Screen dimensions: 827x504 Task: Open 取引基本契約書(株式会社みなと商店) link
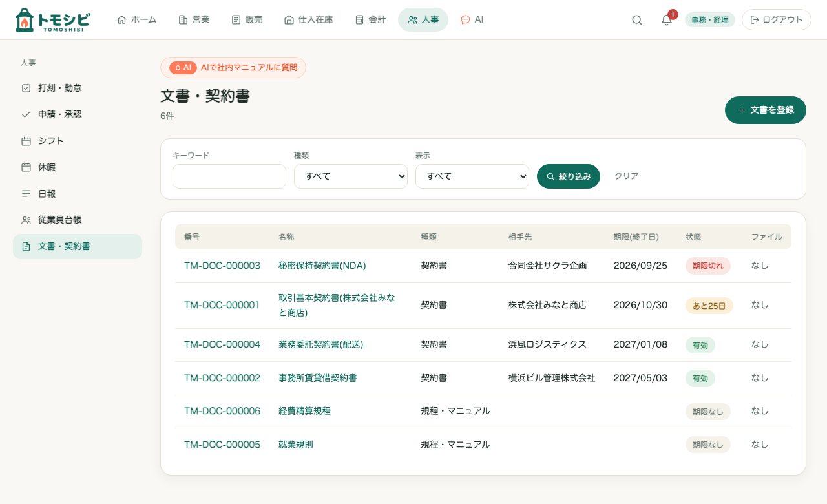point(337,305)
